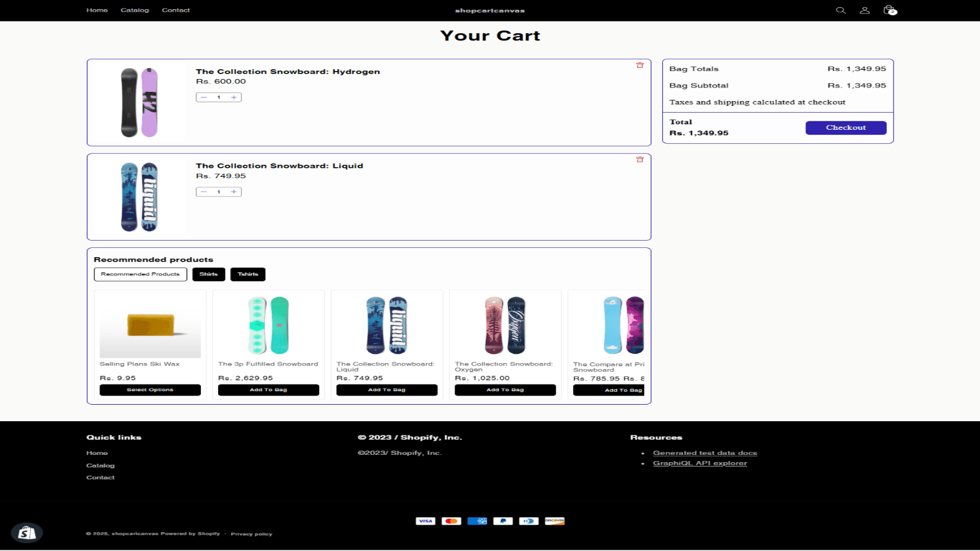Open the GraphiQL API explorer link

coord(699,463)
